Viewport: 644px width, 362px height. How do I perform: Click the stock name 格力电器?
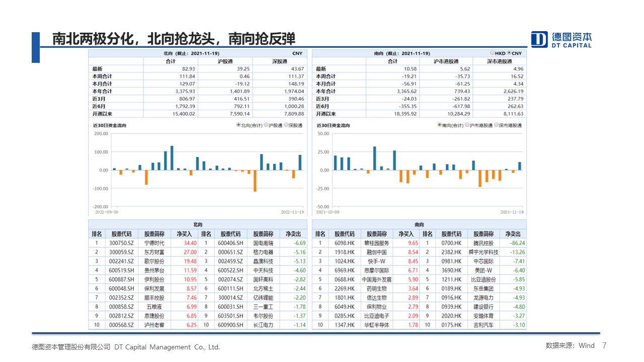(263, 252)
